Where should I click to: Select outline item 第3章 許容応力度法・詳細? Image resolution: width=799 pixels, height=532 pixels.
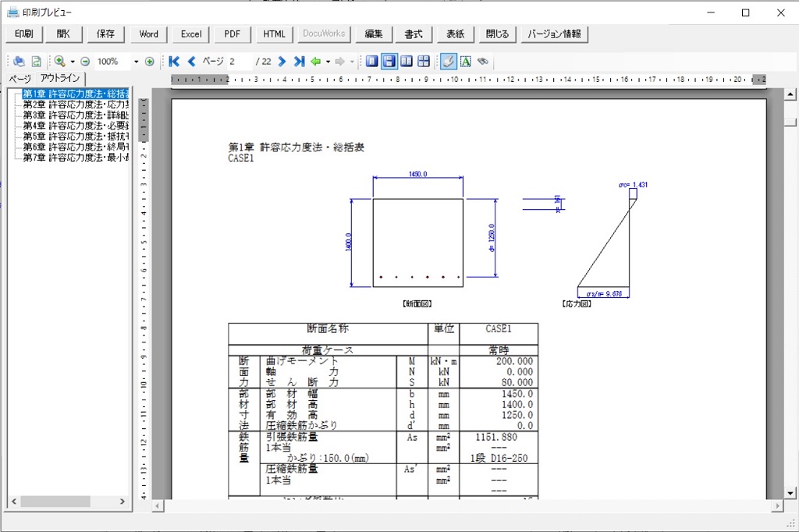pos(76,115)
